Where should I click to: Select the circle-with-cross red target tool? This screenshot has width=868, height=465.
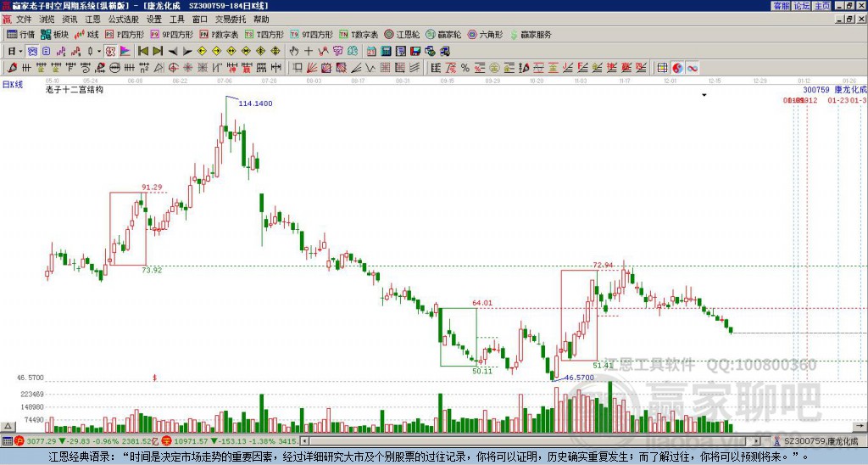point(173,68)
